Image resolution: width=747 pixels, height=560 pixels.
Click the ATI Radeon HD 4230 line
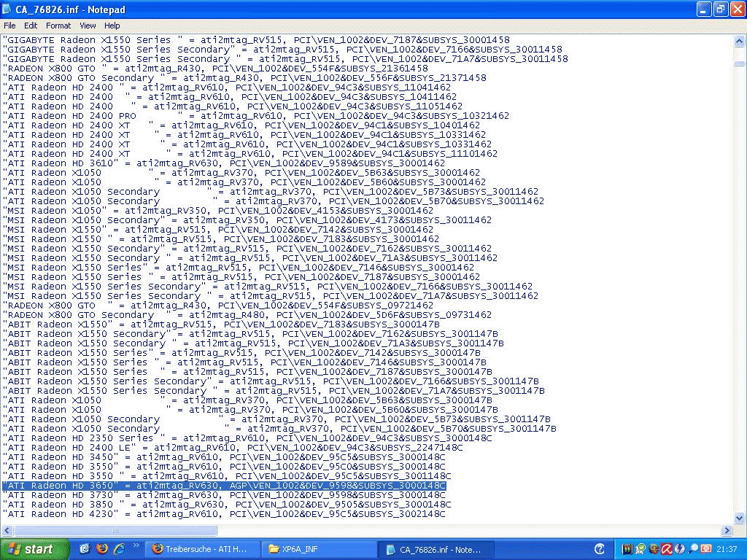click(x=225, y=514)
